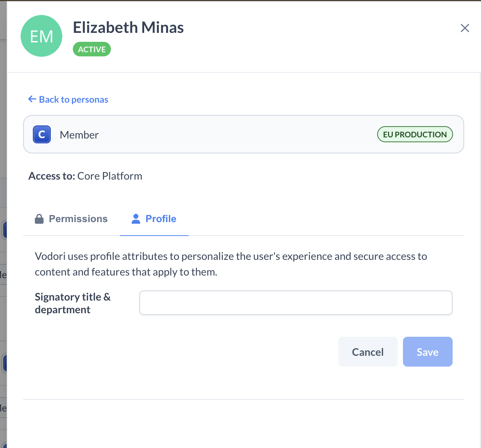481x448 pixels.
Task: Click the ACTIVE status badge
Action: pos(91,49)
